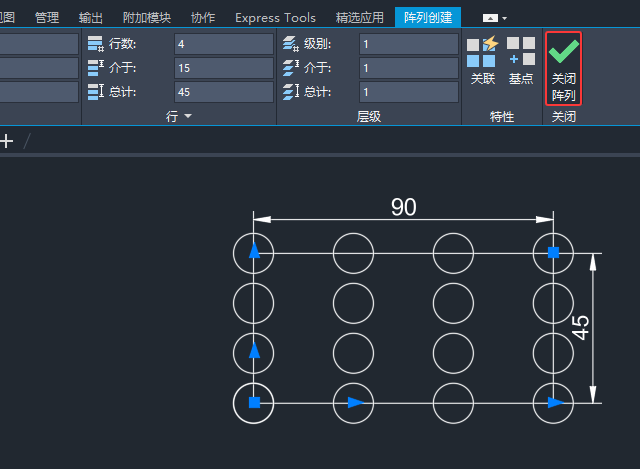The width and height of the screenshot is (640, 469).
Task: Toggle the Associative (关联) array option
Action: [482, 53]
